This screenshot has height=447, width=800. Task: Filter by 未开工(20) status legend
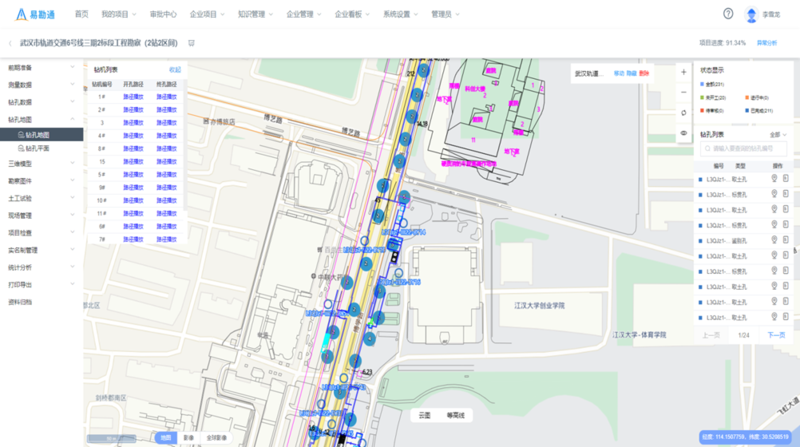click(713, 97)
